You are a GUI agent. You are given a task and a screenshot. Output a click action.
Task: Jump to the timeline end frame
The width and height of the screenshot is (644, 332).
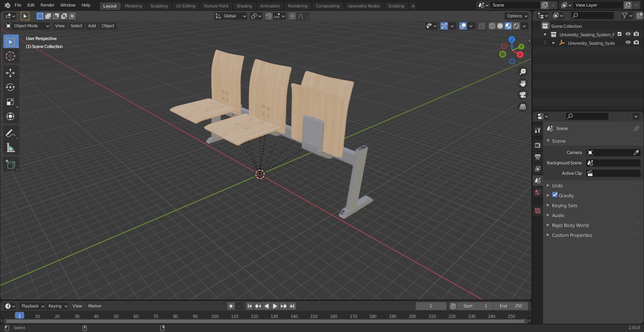[292, 306]
